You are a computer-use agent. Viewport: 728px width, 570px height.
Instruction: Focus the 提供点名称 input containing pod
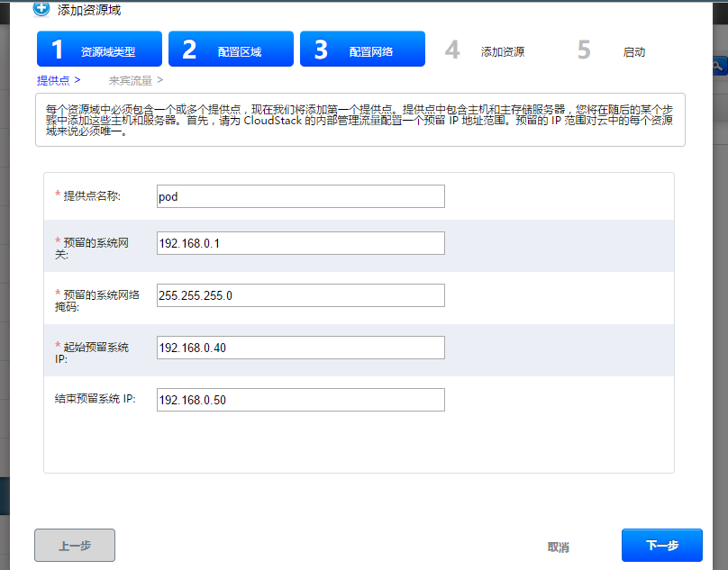[x=300, y=196]
